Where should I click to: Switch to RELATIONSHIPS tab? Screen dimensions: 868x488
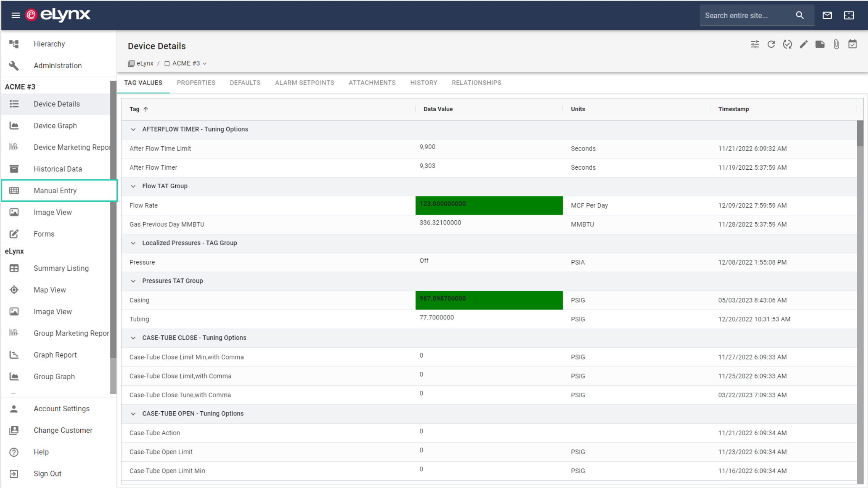(x=476, y=83)
